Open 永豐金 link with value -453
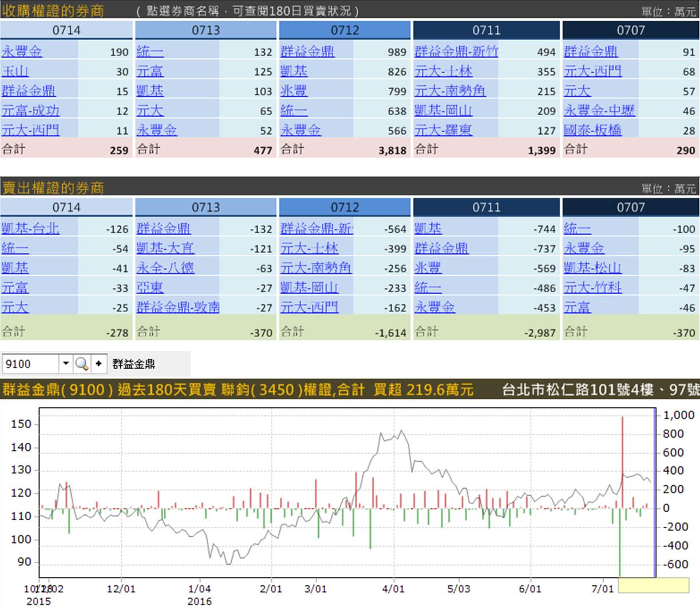Viewport: 700px width, 610px height. 435,307
